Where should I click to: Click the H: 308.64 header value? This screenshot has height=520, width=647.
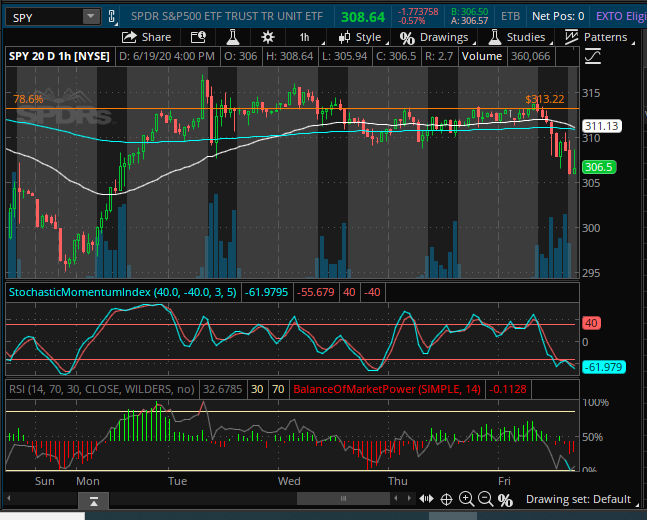coord(289,56)
